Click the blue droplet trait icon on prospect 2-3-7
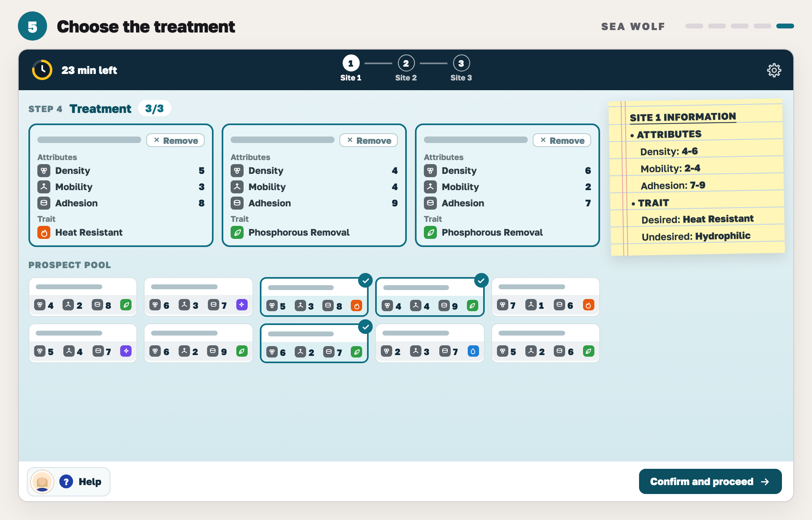The width and height of the screenshot is (812, 520). (473, 351)
